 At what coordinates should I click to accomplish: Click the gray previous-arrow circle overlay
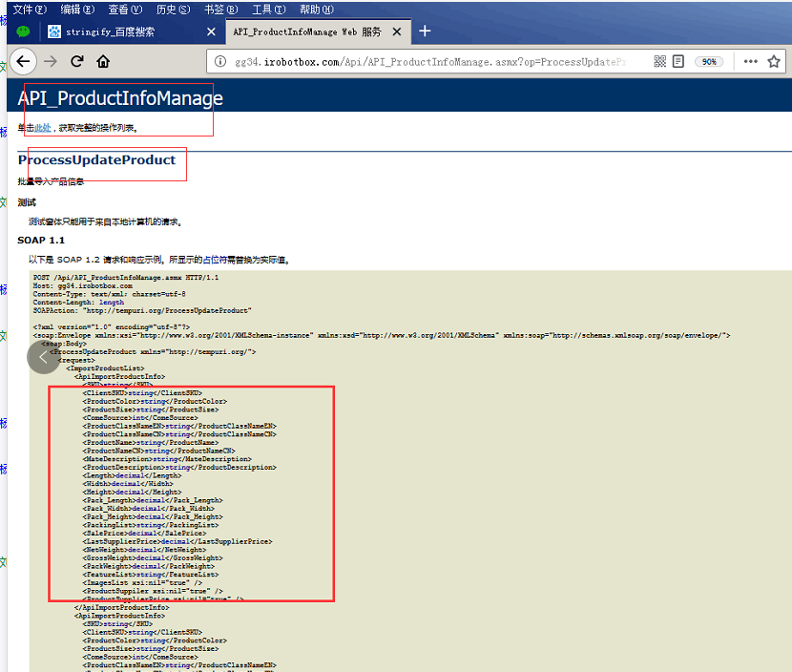coord(44,357)
